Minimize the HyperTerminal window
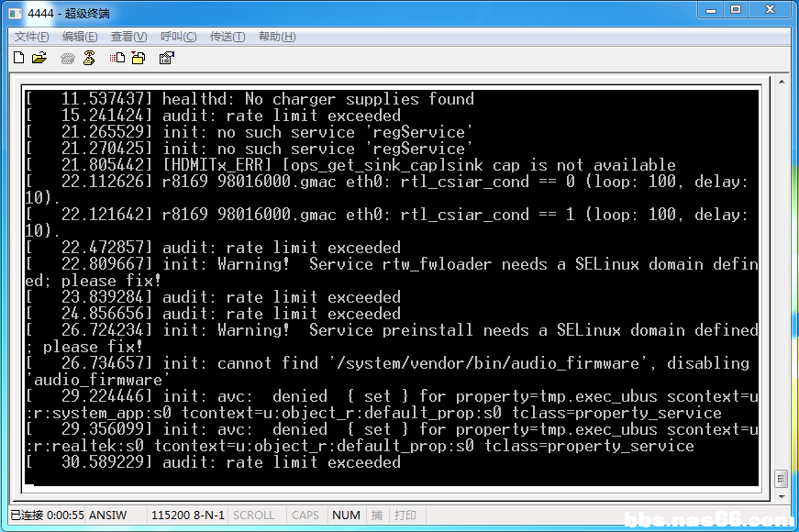Screen dimensions: 799x532 711,10
